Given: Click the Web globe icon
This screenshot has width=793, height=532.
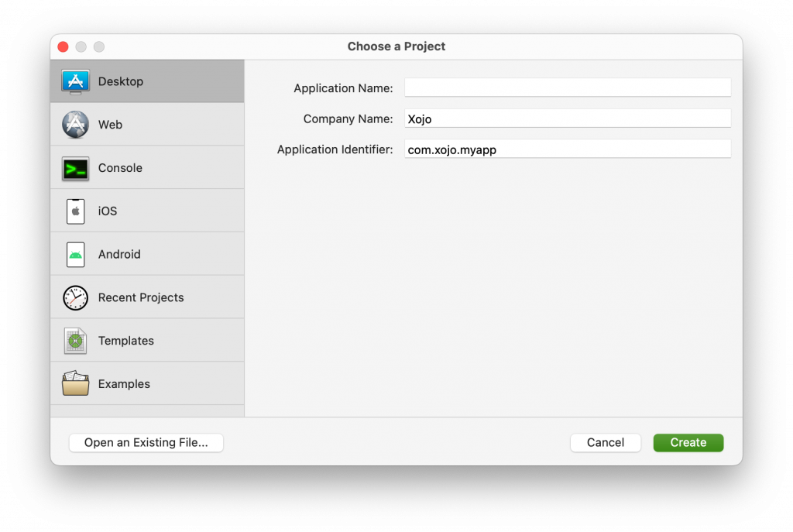Looking at the screenshot, I should 75,124.
